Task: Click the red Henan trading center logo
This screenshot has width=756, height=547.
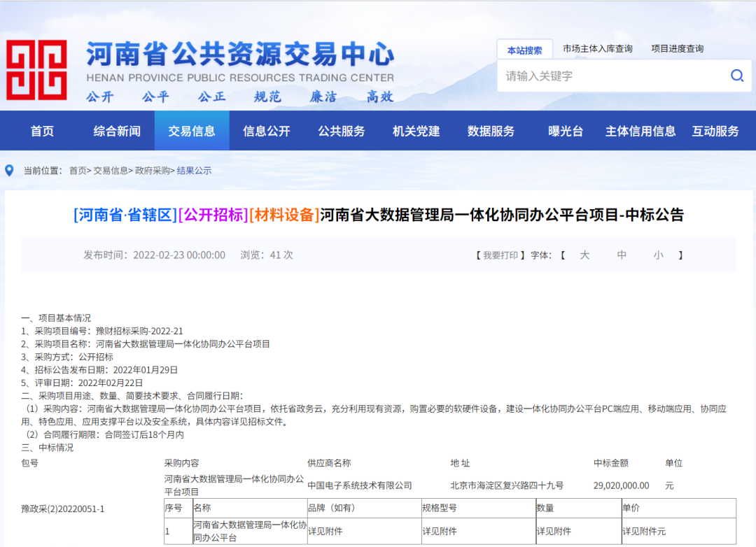Action: click(x=36, y=70)
